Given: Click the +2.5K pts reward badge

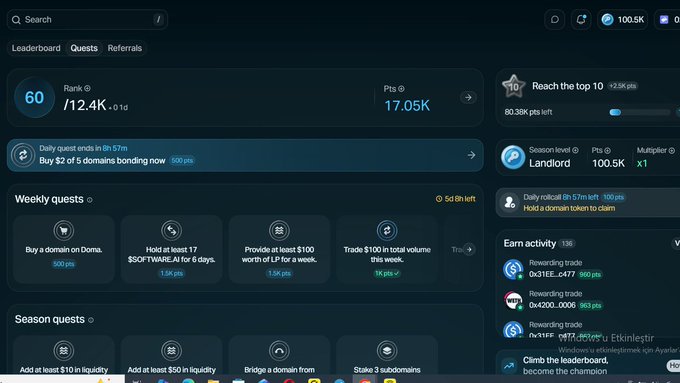Looking at the screenshot, I should point(622,86).
